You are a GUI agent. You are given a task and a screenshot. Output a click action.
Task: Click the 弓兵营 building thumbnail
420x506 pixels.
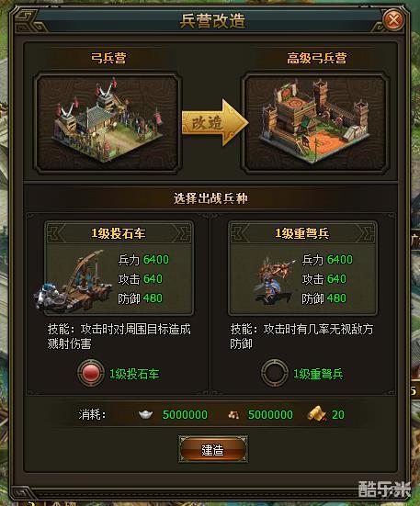108,123
